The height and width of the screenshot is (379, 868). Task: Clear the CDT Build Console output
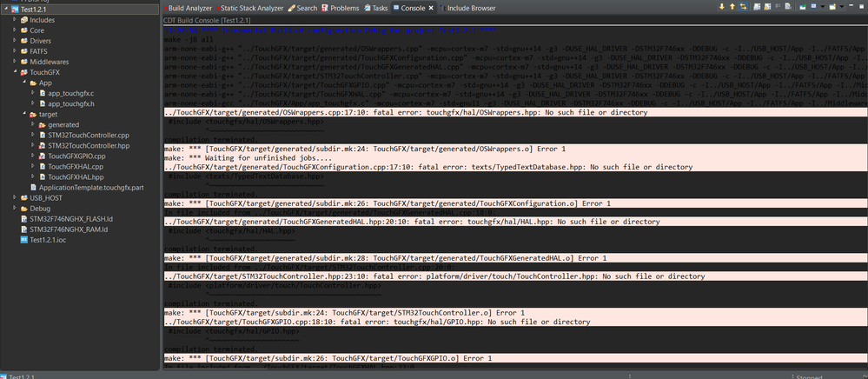[788, 7]
